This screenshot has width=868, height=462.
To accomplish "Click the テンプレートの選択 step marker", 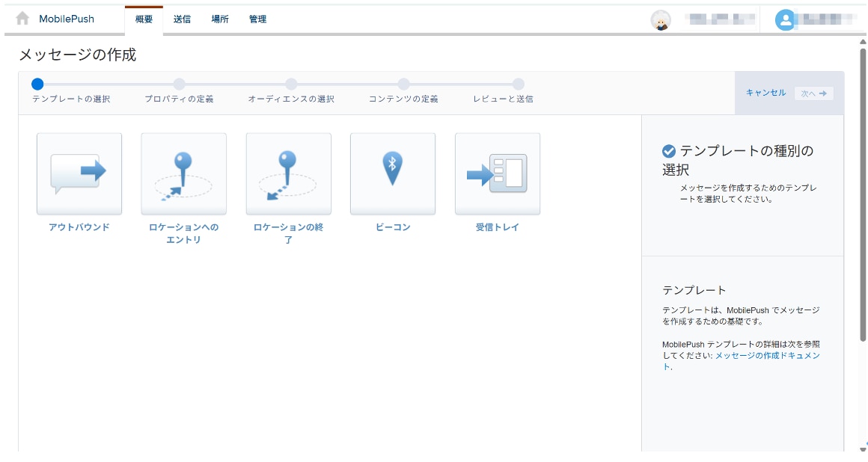I will pos(37,84).
